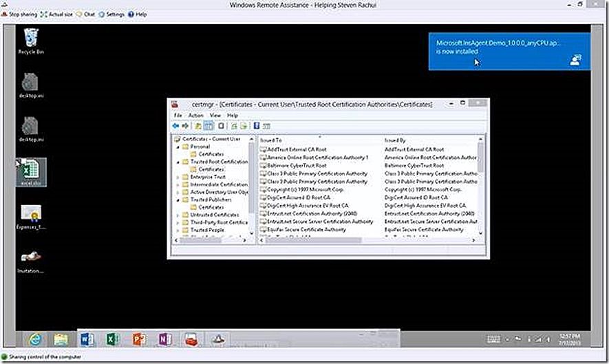
Task: Click the on-screen keyboard tray icon
Action: 493,339
